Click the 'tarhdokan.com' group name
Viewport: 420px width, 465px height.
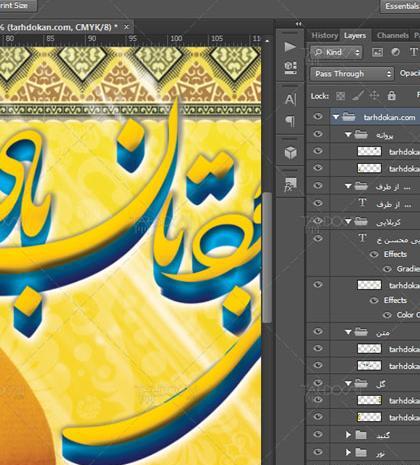tap(389, 117)
